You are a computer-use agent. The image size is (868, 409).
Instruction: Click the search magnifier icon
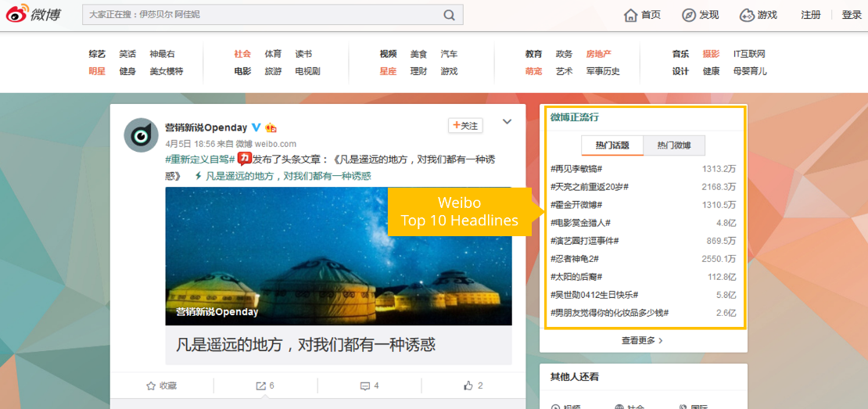click(x=449, y=15)
